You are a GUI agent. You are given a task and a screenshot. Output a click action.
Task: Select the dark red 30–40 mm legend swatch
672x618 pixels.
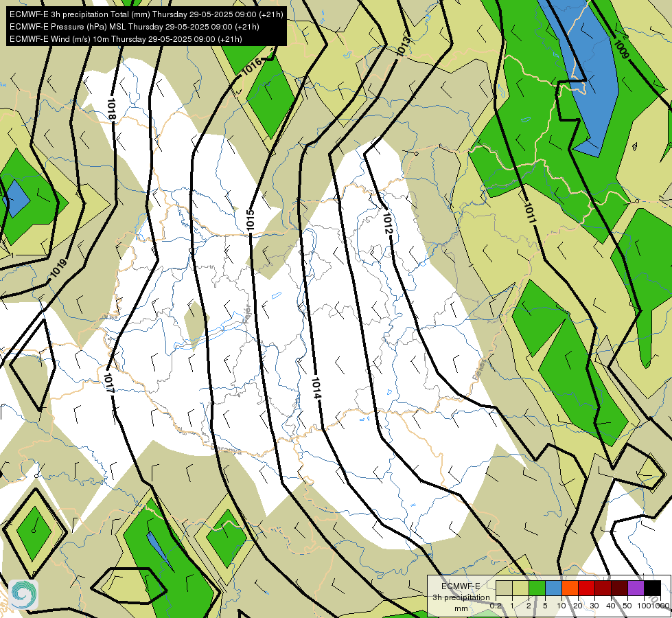point(603,588)
